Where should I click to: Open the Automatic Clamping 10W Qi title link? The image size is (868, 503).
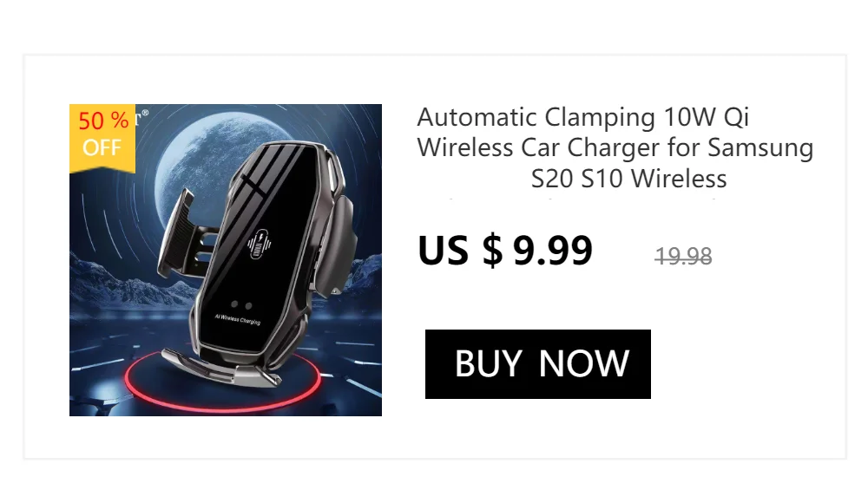pyautogui.click(x=615, y=147)
